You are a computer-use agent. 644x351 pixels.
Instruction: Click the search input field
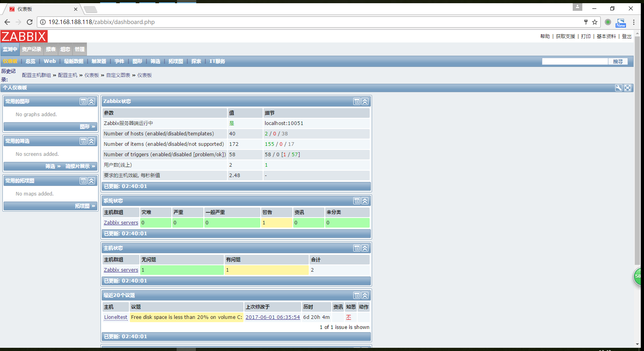coord(575,61)
